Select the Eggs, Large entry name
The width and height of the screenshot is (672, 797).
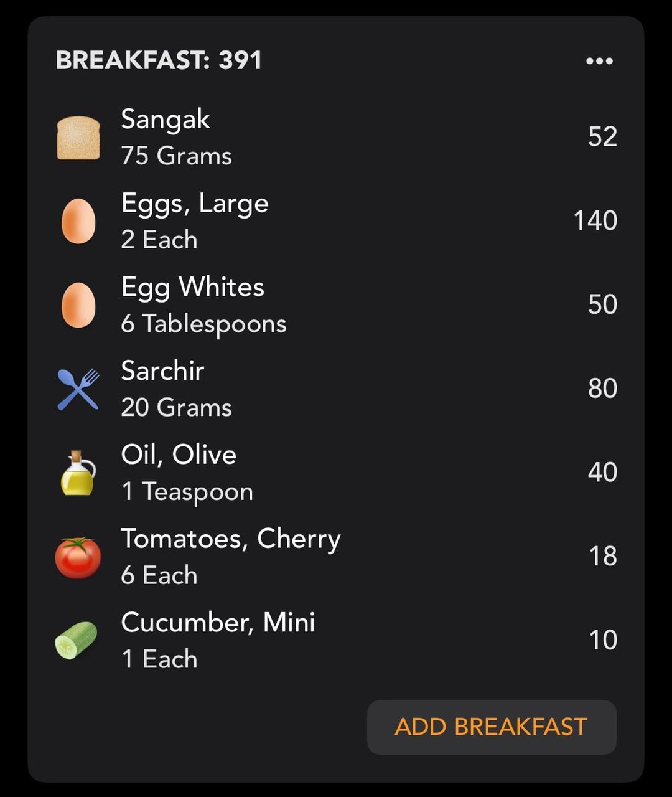(x=195, y=204)
